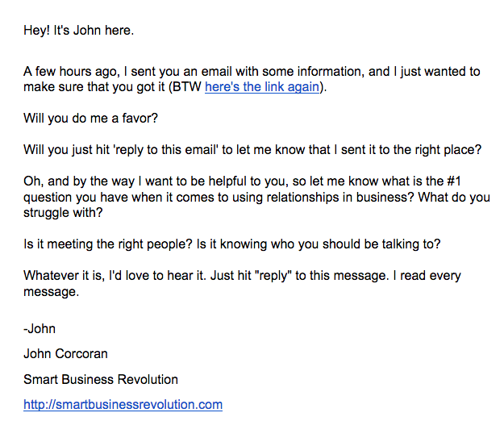The height and width of the screenshot is (442, 504).
Task: Click the phrase "I read every" text
Action: click(427, 276)
